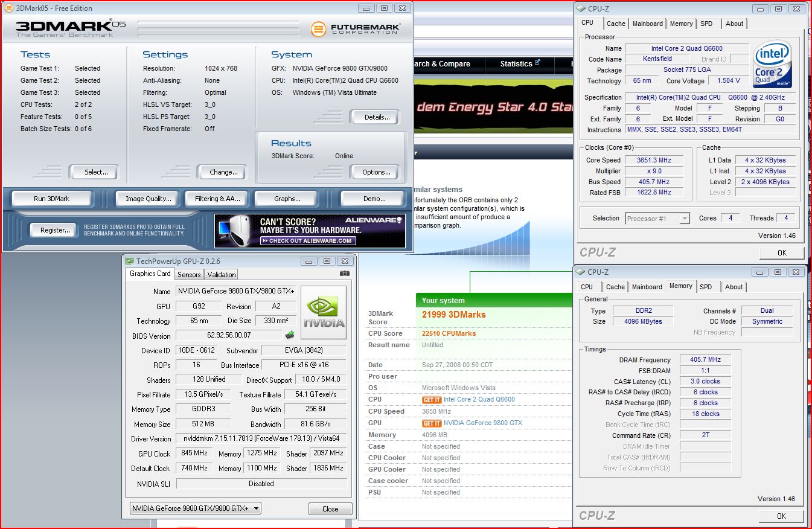The width and height of the screenshot is (812, 529).
Task: Switch to the Validation tab in GPU-Z
Action: (x=222, y=274)
